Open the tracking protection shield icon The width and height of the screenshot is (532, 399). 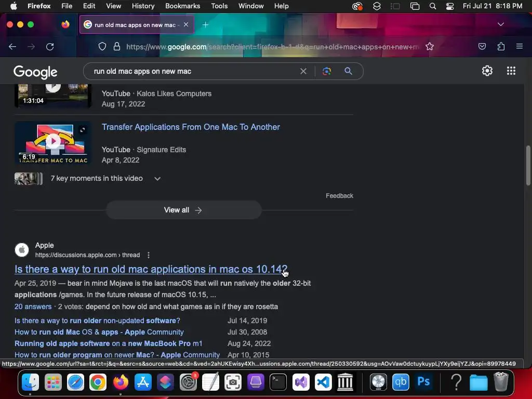[x=102, y=46]
